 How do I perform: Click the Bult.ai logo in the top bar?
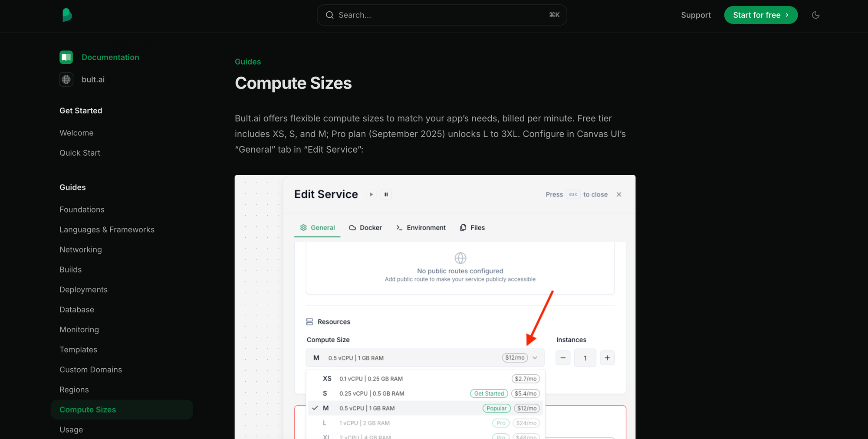coord(67,15)
